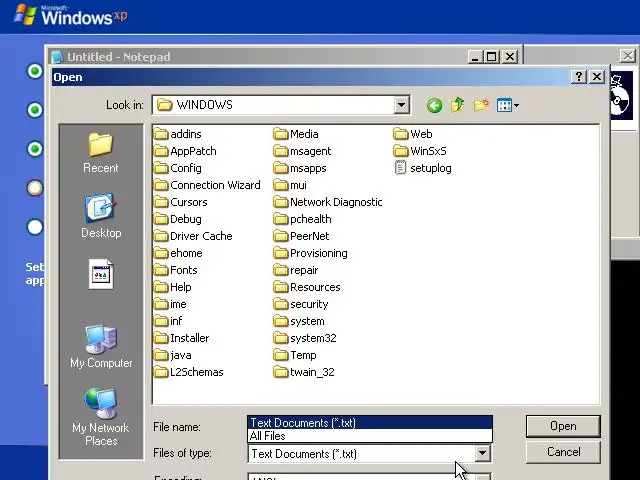Select the AppPatch folder
The width and height of the screenshot is (640, 480).
tap(185, 151)
